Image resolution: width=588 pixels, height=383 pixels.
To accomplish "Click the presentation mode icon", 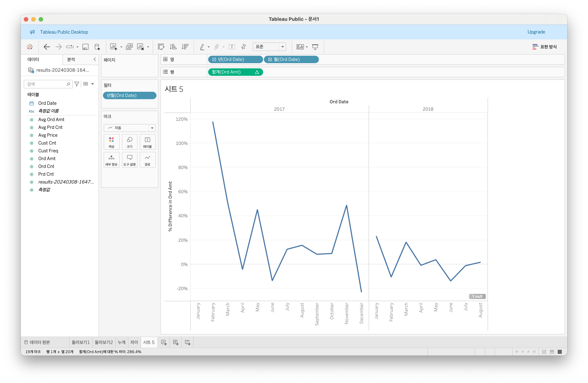I will (x=315, y=47).
